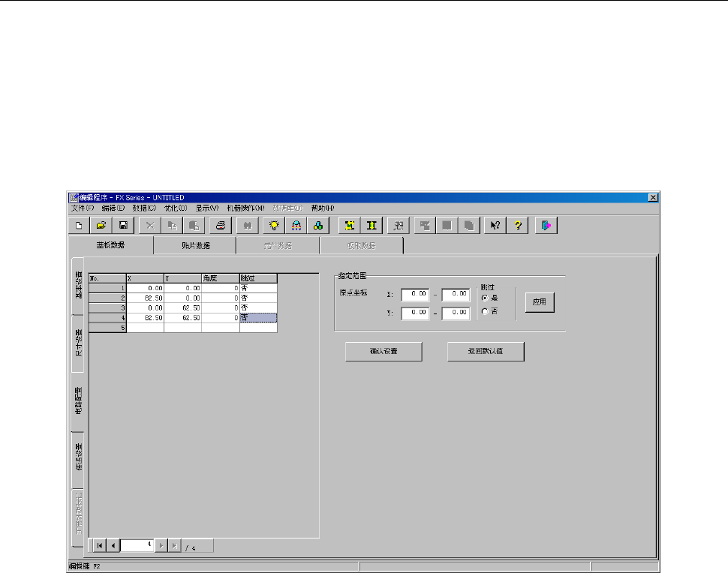This screenshot has height=573, width=728.
Task: Click the Y column header
Action: [x=183, y=278]
